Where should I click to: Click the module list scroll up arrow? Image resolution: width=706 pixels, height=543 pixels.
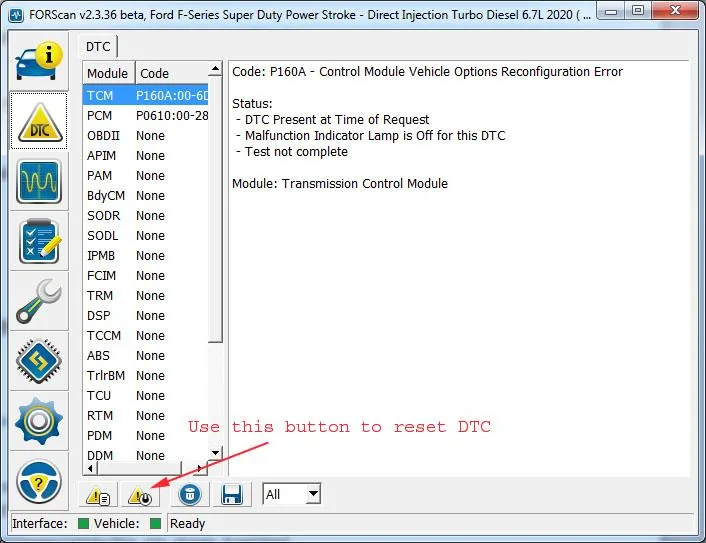point(215,69)
